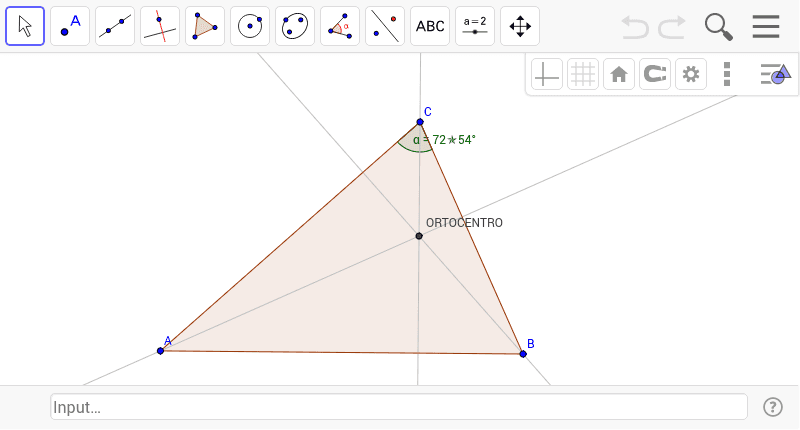The image size is (800, 430).
Task: Select the Polygon tool
Action: tap(205, 26)
